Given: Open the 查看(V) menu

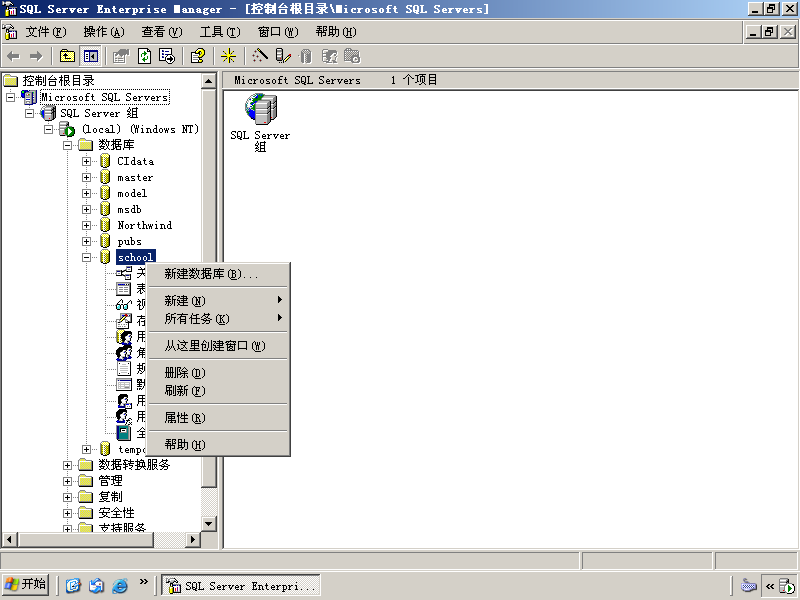Looking at the screenshot, I should pyautogui.click(x=162, y=32).
